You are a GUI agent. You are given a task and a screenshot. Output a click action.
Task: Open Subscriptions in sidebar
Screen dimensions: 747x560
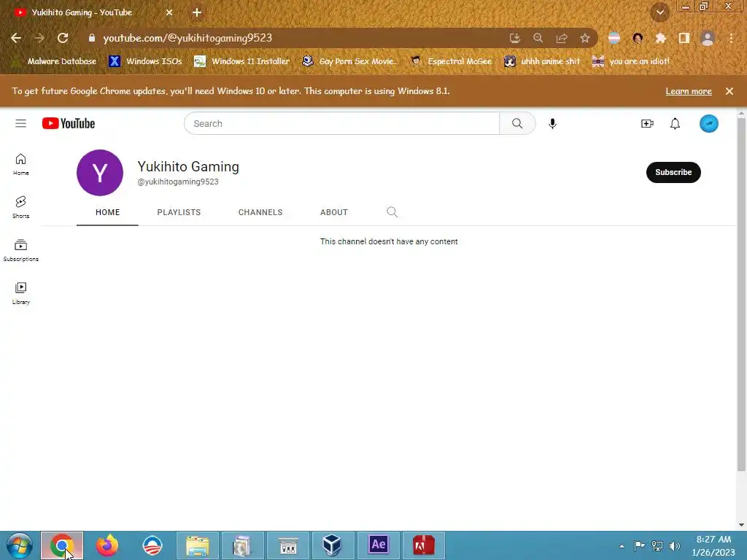point(20,251)
